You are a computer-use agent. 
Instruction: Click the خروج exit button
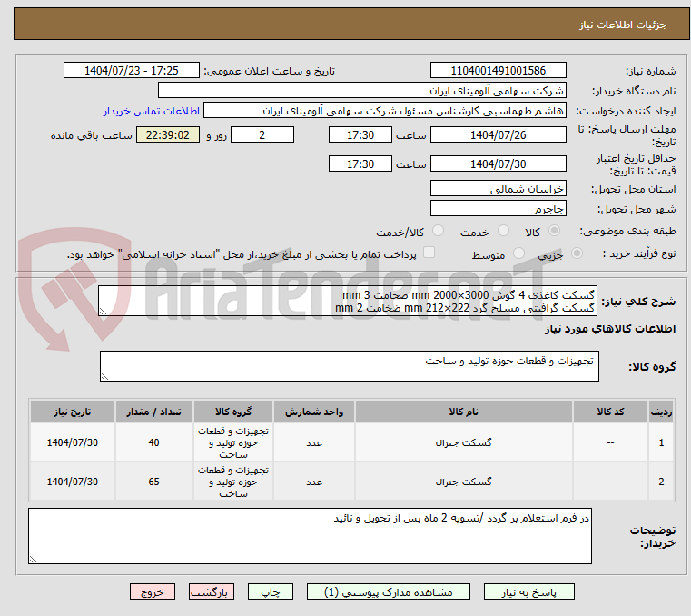click(152, 591)
